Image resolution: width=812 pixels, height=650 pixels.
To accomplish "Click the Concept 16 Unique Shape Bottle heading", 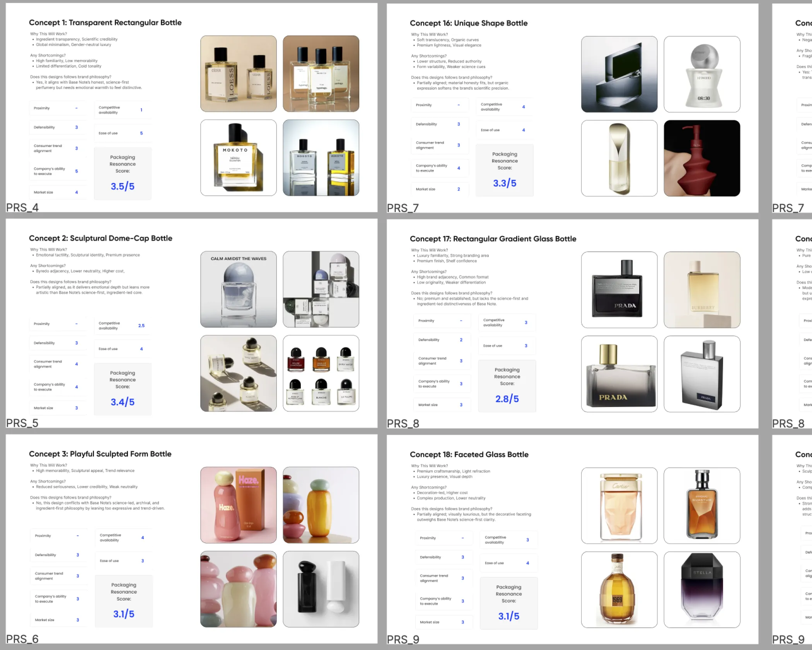I will tap(469, 23).
